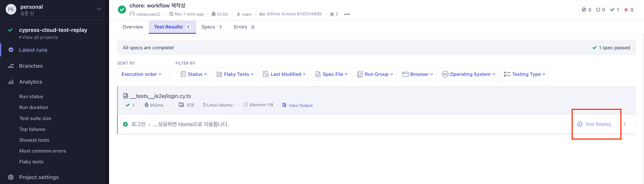Image resolution: width=644 pixels, height=184 pixels.
Task: Click the Linux Ubuntu OS icon
Action: click(x=204, y=105)
